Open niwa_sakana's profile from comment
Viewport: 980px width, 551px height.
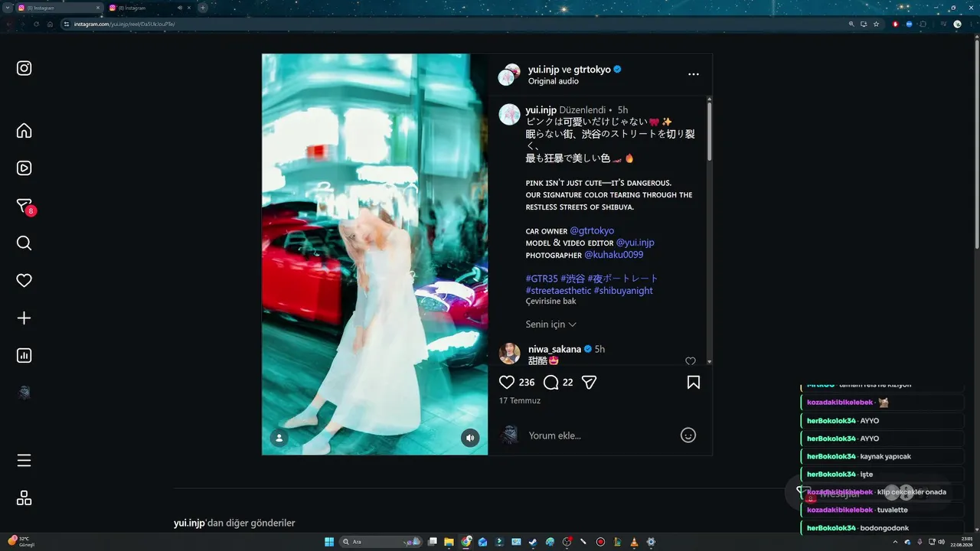click(x=554, y=349)
